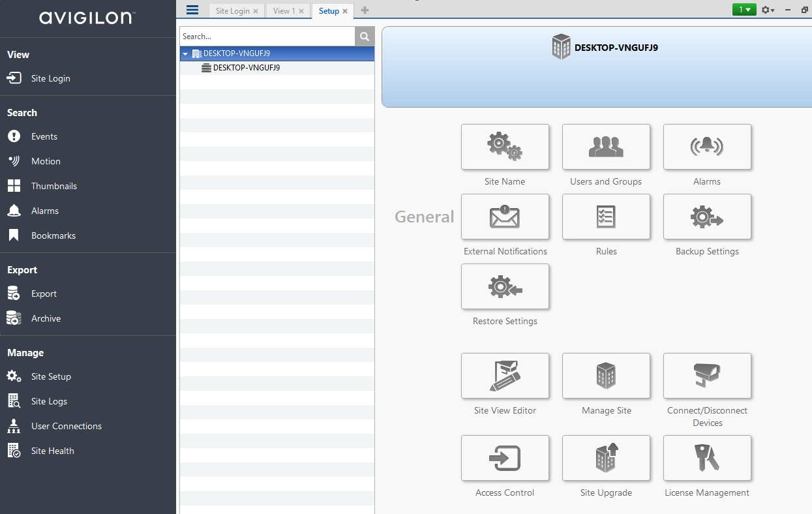Open the gear settings dropdown
Screen dimensions: 812x514
pos(768,10)
